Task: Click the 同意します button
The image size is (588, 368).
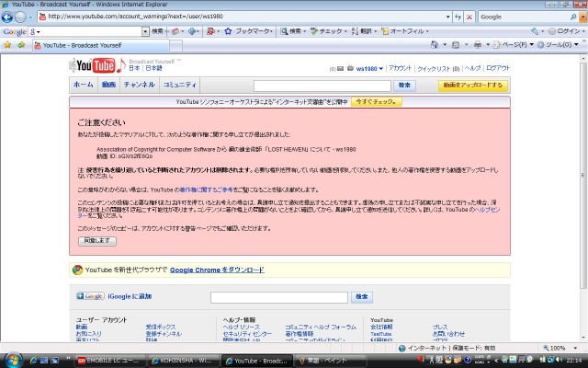Action: coord(97,241)
